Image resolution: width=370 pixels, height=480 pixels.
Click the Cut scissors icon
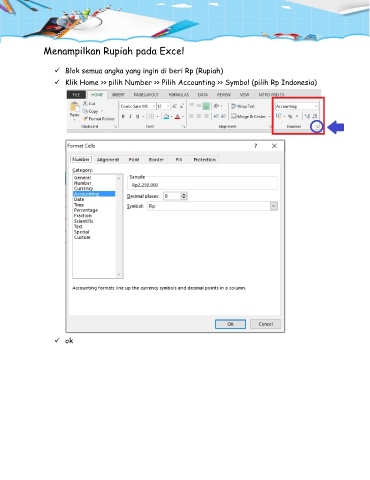click(x=85, y=103)
